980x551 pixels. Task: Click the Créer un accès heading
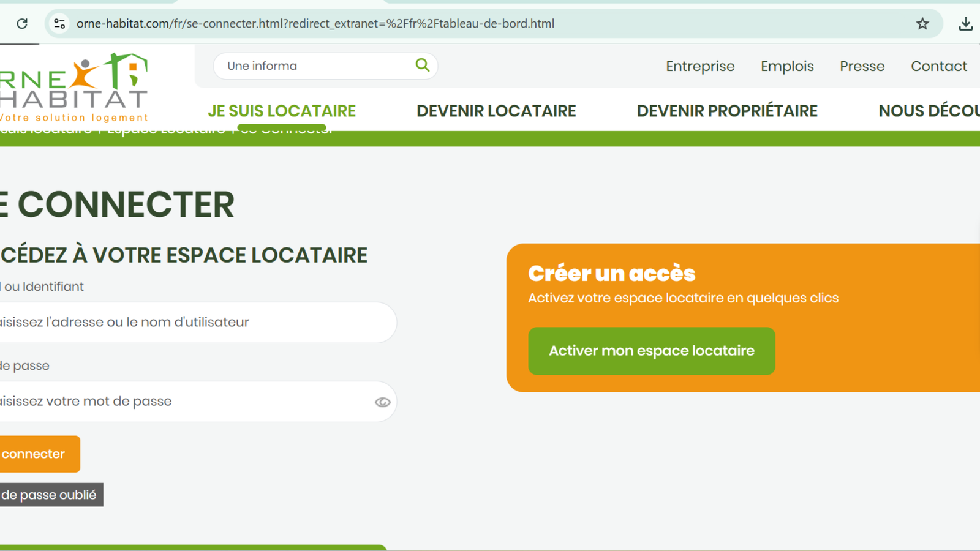pyautogui.click(x=612, y=273)
